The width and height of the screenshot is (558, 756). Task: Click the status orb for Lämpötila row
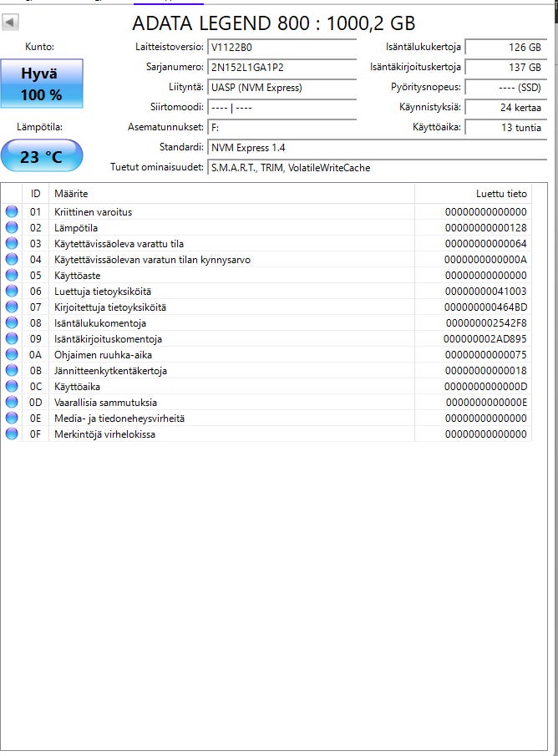[x=12, y=227]
